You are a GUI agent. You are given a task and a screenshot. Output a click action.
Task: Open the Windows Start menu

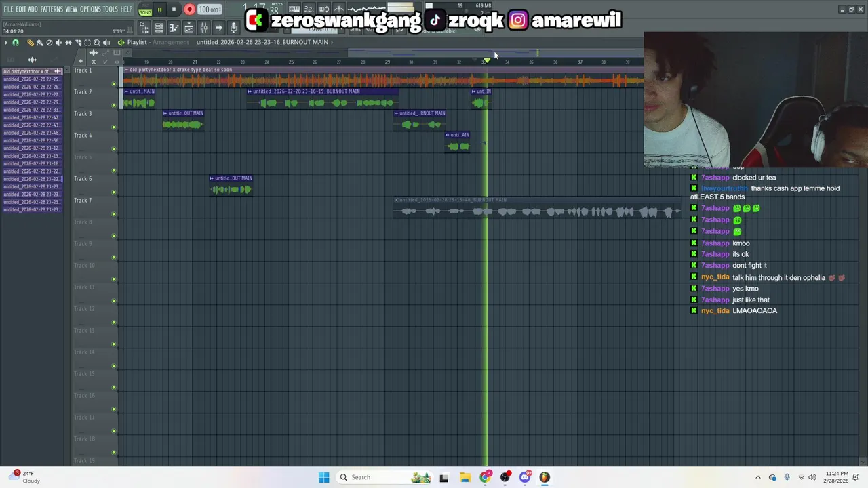pyautogui.click(x=323, y=477)
